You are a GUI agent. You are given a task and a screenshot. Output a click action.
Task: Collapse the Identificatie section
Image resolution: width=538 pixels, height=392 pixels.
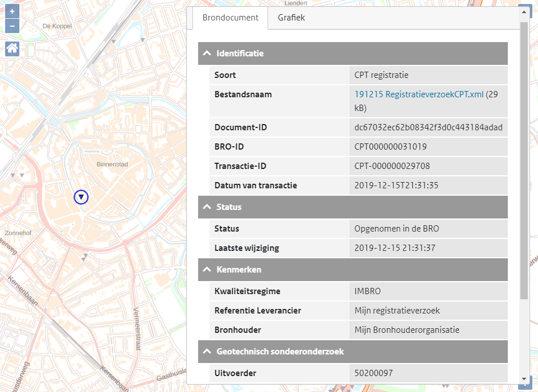[x=206, y=53]
